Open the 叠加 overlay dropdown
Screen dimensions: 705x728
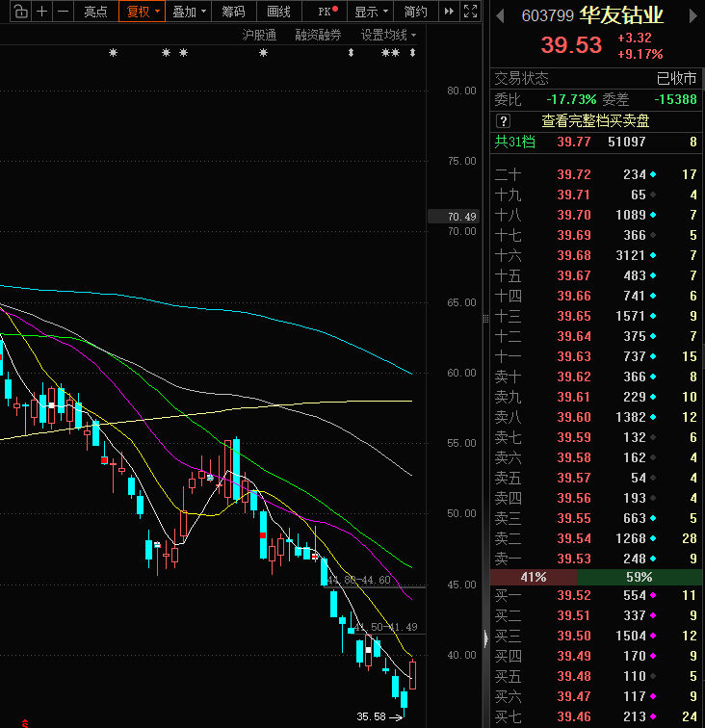point(189,12)
